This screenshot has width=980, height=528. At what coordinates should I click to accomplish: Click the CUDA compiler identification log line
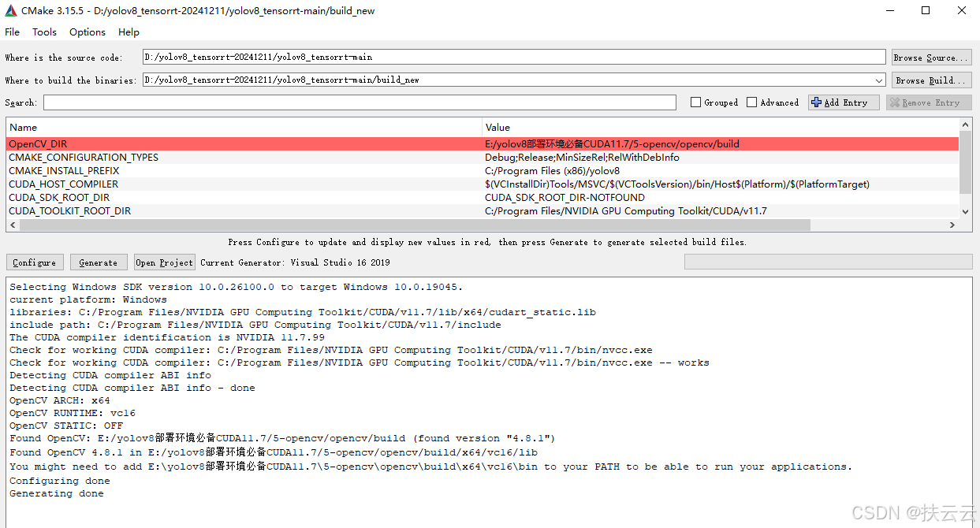click(167, 337)
